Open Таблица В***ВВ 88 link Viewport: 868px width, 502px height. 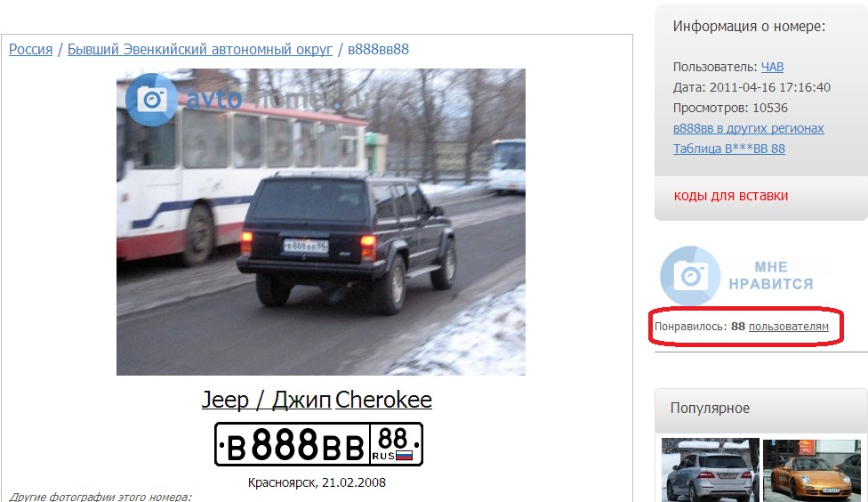click(x=729, y=149)
